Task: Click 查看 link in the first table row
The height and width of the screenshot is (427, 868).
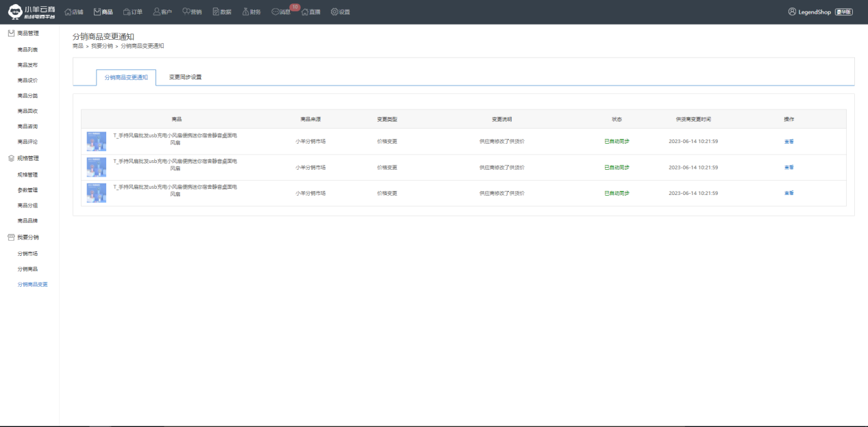Action: tap(789, 142)
